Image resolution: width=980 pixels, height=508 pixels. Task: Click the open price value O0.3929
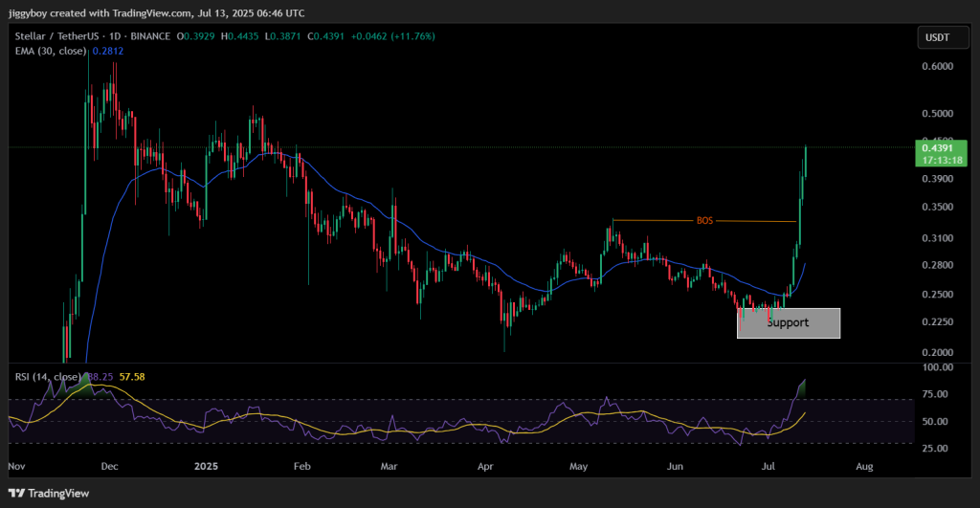(x=195, y=36)
